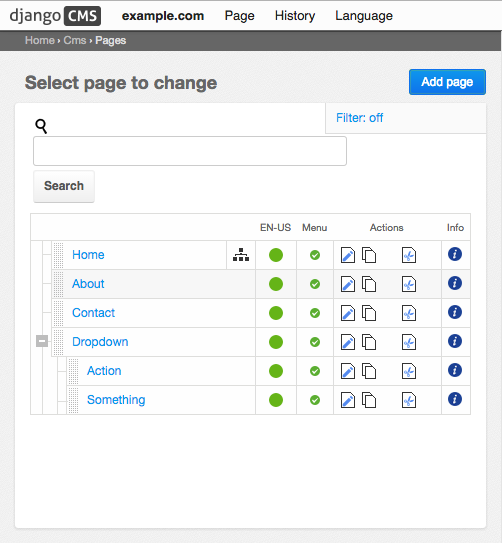Open the Language menu
Image resolution: width=502 pixels, height=543 pixels.
click(x=364, y=16)
